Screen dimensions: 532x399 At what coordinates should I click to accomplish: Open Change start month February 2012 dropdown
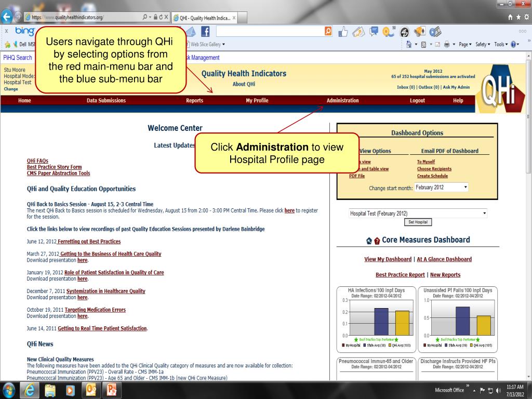click(x=441, y=187)
